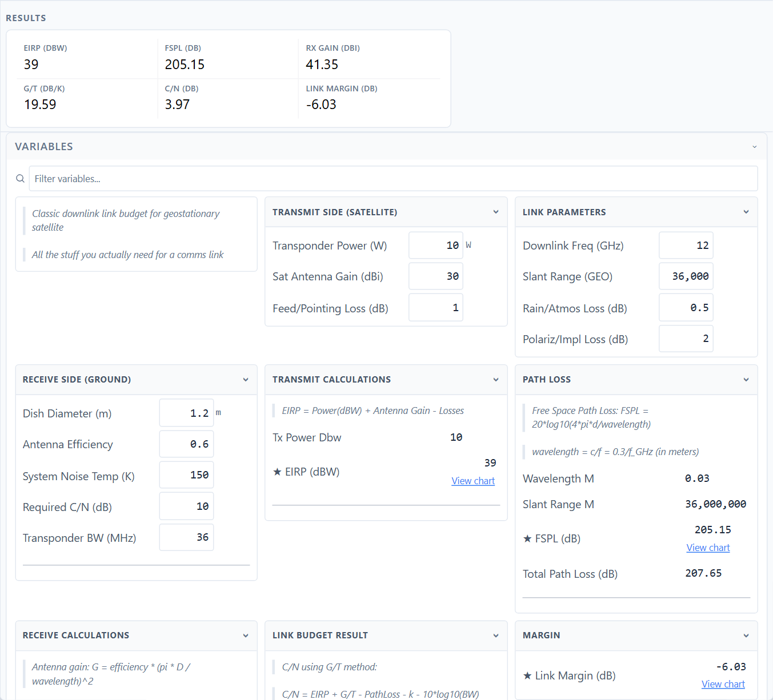Open View chart link for Link Margin
This screenshot has height=700, width=773.
coord(723,684)
